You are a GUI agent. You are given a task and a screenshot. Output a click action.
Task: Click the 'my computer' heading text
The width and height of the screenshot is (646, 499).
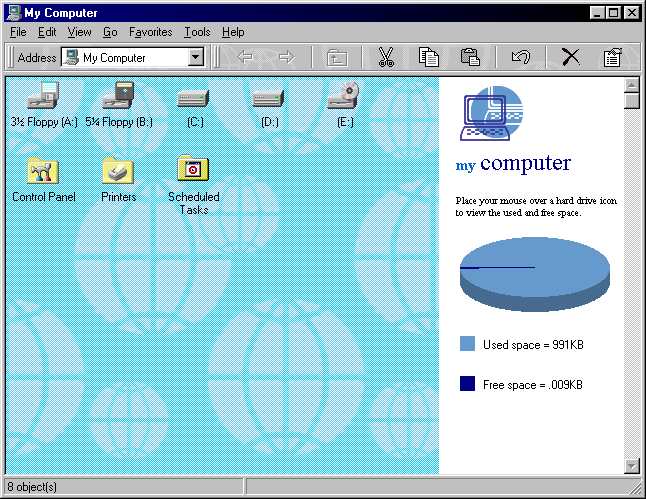click(513, 164)
